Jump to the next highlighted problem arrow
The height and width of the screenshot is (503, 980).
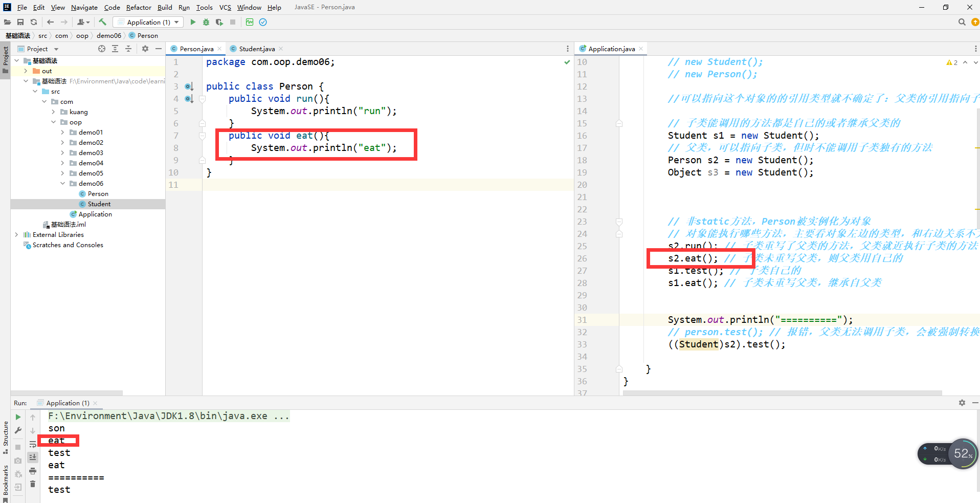tap(975, 62)
